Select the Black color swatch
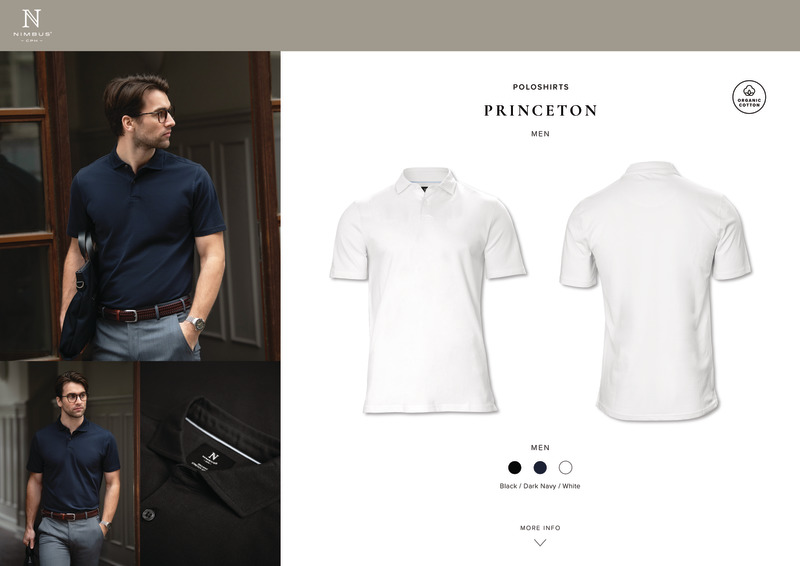Viewport: 800px width, 566px height. tap(514, 467)
